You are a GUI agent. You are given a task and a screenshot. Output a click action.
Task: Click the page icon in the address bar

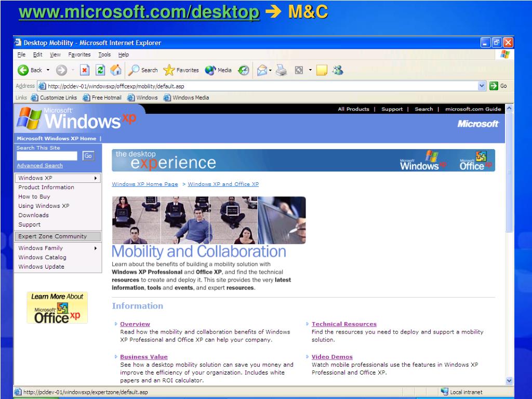click(x=42, y=86)
